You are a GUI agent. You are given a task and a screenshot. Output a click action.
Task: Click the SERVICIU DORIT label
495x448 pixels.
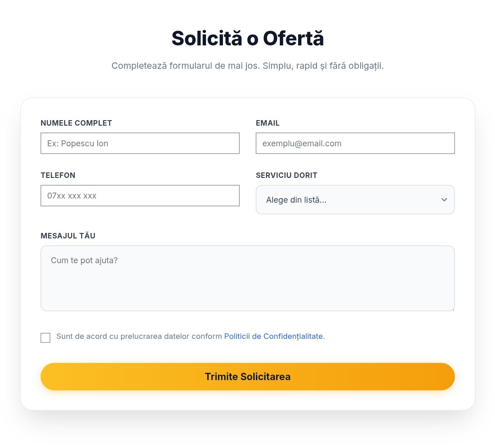pos(286,175)
